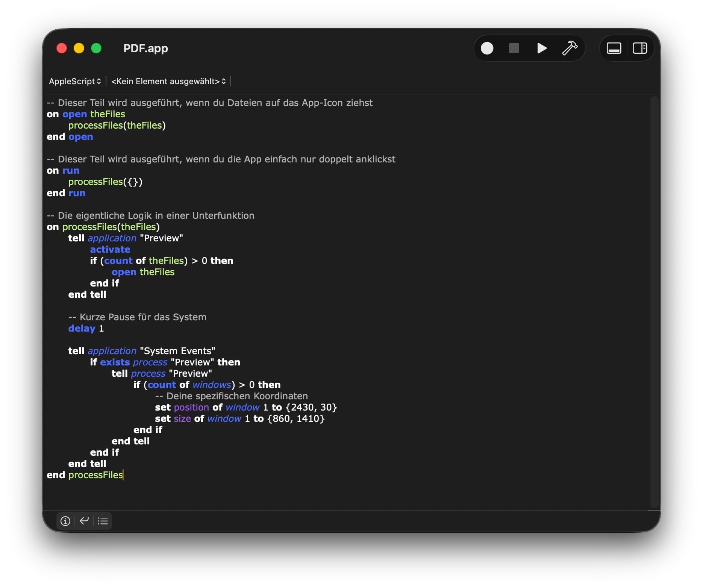Show the result pane arrow icon

84,521
